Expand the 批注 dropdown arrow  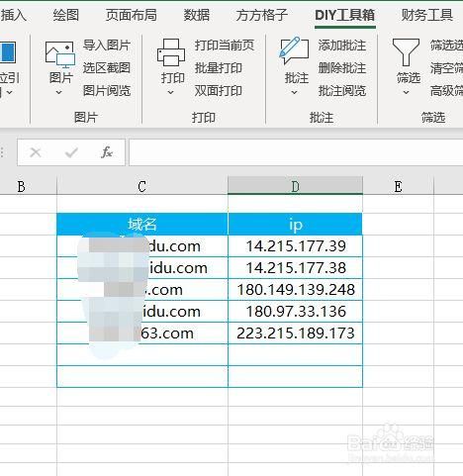click(294, 93)
